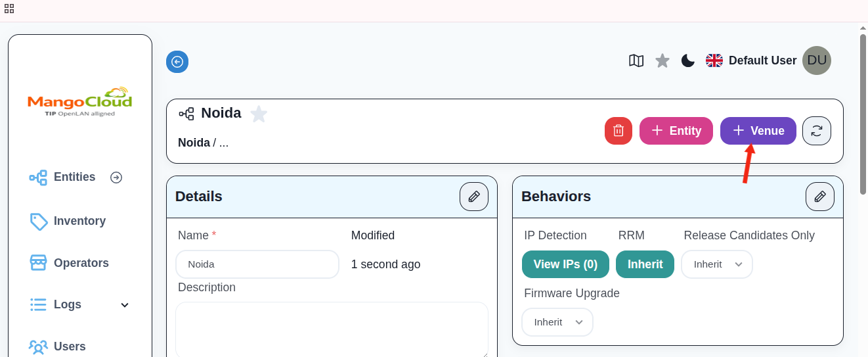Edit Details using the pencil icon

pyautogui.click(x=473, y=197)
